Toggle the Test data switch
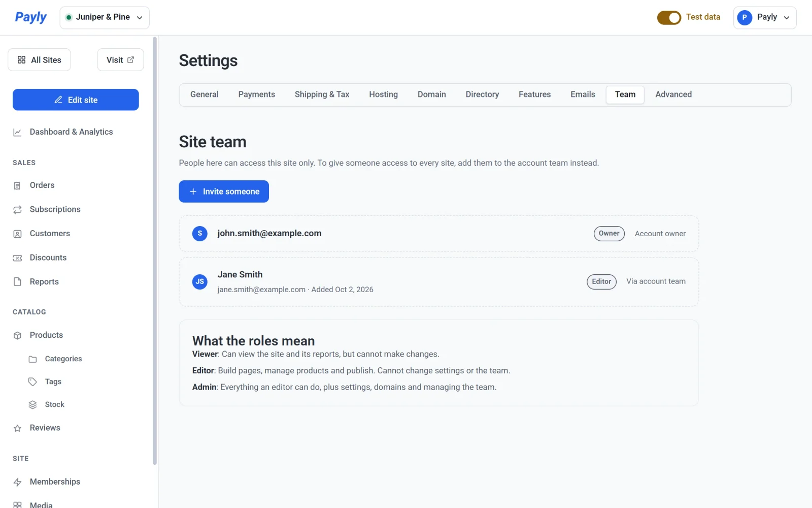The image size is (812, 508). [x=669, y=18]
